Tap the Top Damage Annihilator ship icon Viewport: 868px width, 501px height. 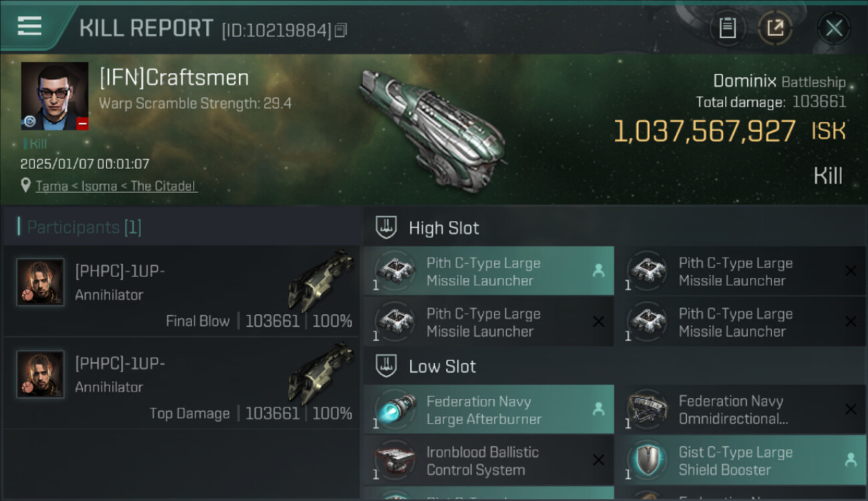coord(320,372)
